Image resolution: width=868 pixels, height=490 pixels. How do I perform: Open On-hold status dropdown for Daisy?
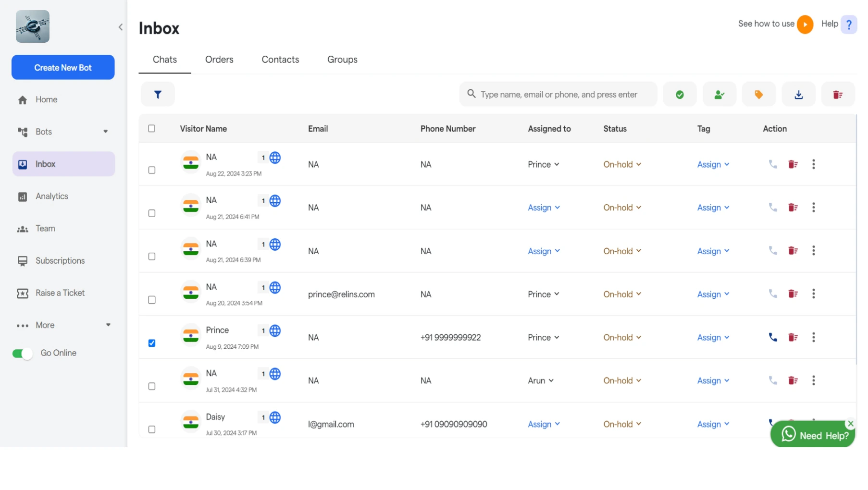622,424
